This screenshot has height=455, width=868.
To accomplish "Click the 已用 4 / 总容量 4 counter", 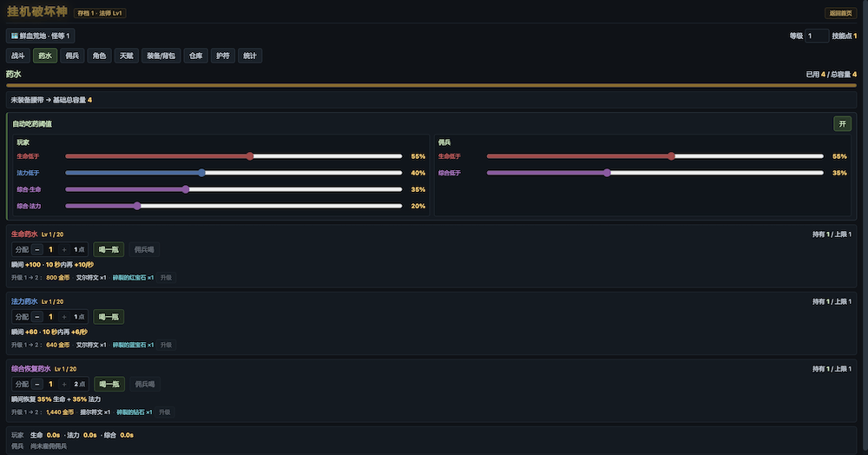I will point(832,74).
